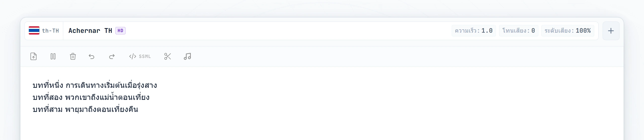Redo the last edit
Viewport: 644px width, 140px height.
[x=112, y=56]
